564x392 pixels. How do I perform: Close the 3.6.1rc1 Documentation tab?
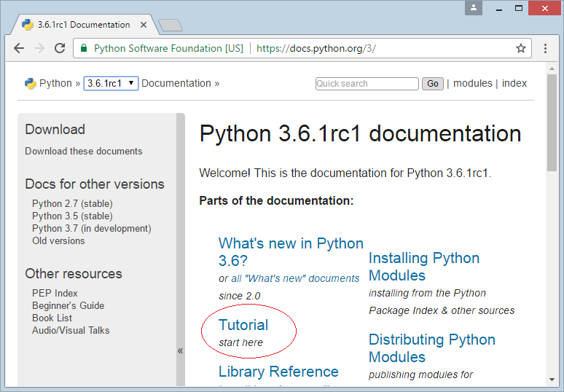[x=143, y=25]
